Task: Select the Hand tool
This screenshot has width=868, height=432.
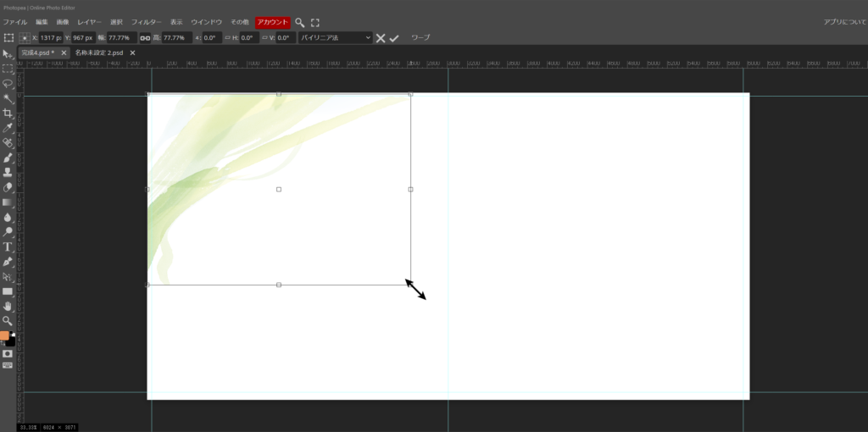Action: (x=8, y=306)
